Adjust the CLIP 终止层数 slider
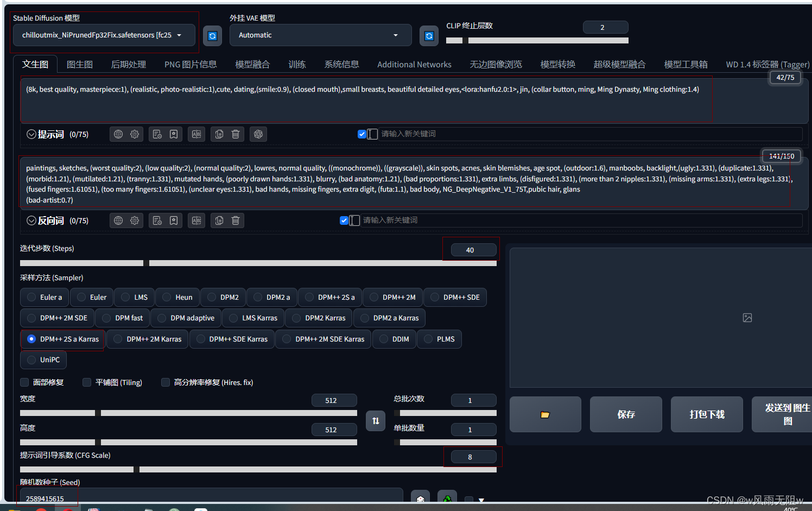 [537, 40]
